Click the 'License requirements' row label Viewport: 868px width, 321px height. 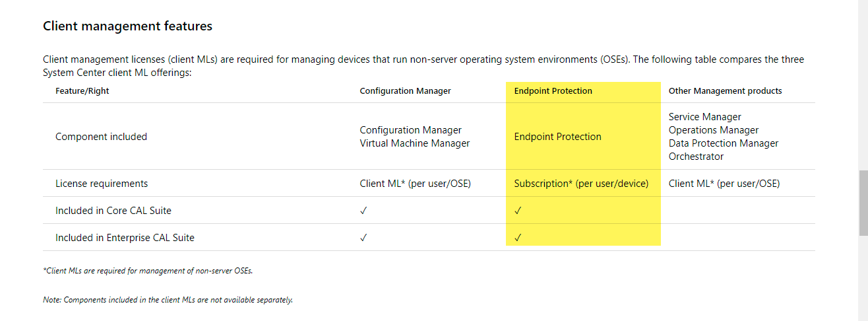click(x=102, y=184)
